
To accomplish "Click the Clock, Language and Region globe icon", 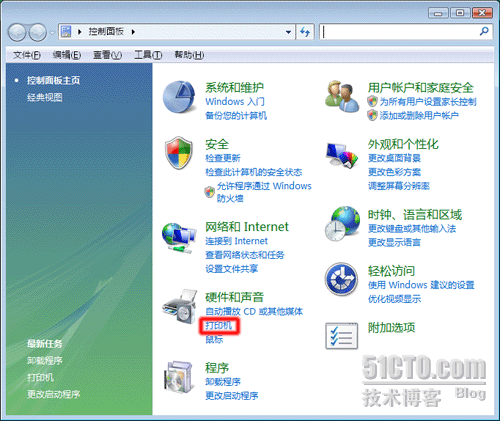I will (x=342, y=224).
